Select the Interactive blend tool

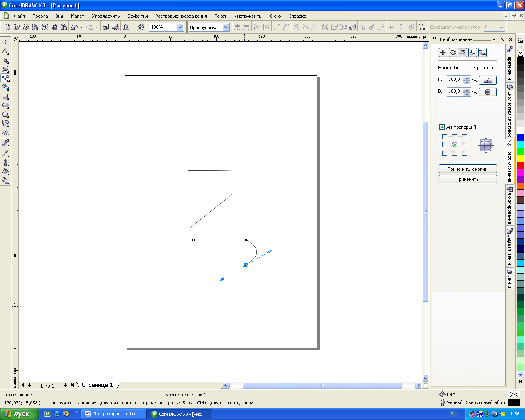point(5,143)
